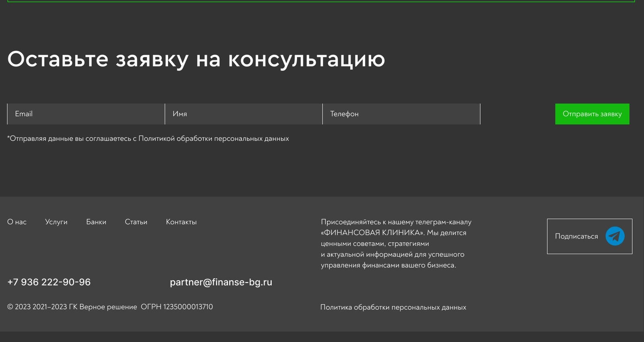Go to Услуги in the footer menu
Viewport: 644px width, 342px height.
(56, 222)
